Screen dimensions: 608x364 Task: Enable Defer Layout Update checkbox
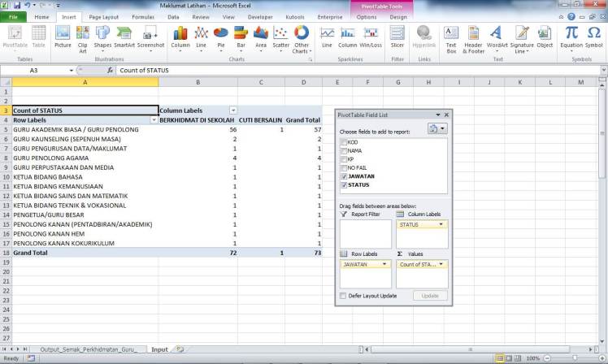343,296
